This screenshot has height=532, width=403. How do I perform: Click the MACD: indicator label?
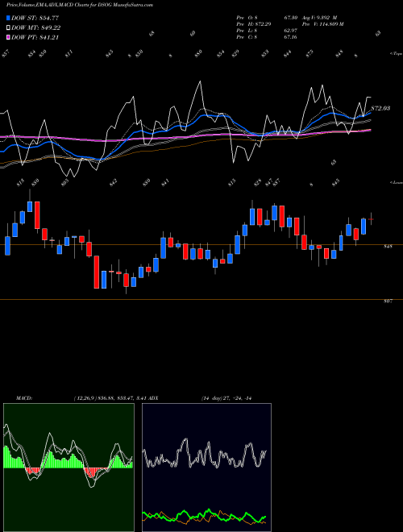point(24,398)
